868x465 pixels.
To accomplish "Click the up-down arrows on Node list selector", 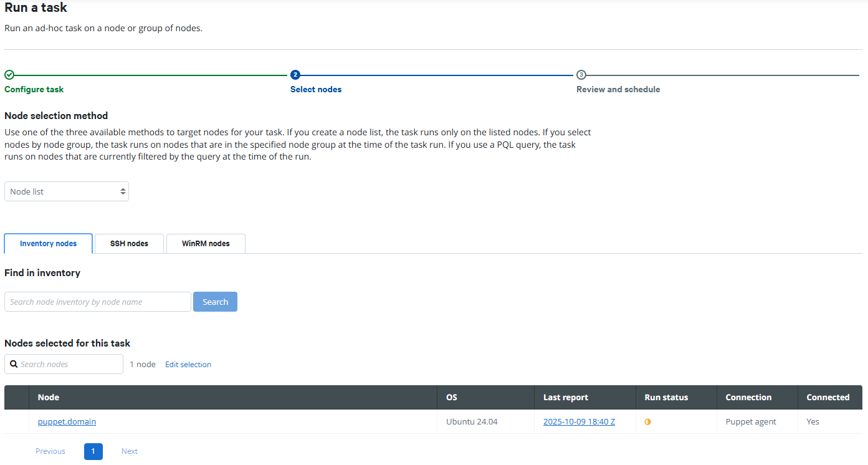I will (122, 191).
